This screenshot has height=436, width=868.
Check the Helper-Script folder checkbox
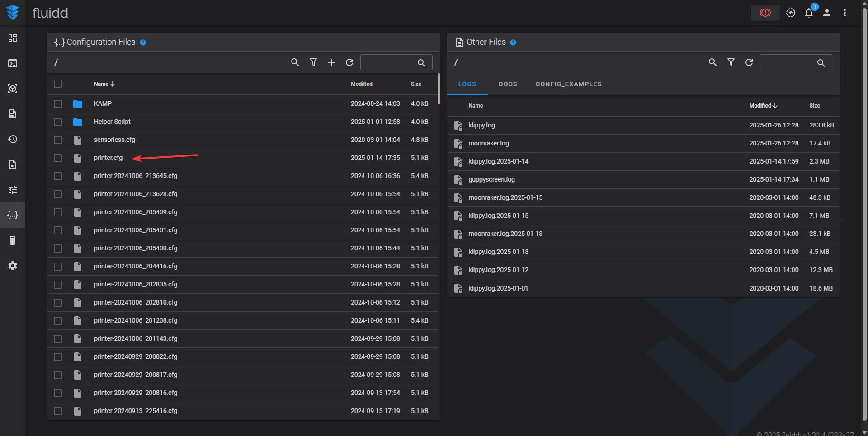[58, 122]
